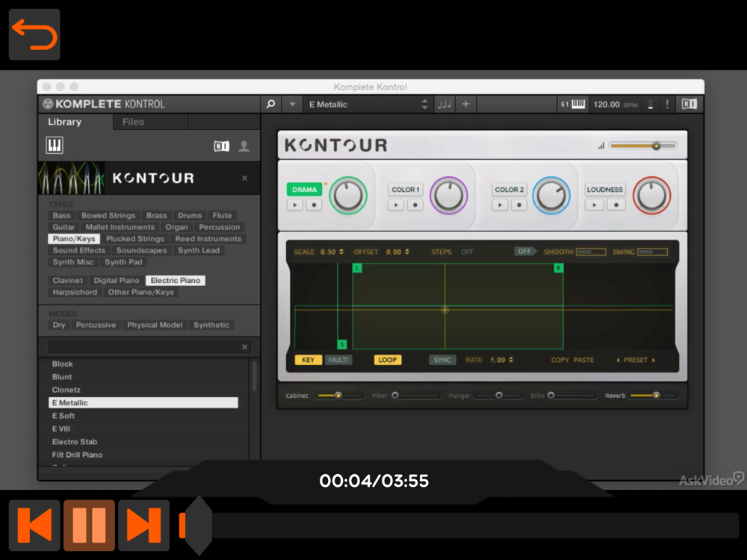
Task: Select the Bass type tag
Action: pos(61,215)
